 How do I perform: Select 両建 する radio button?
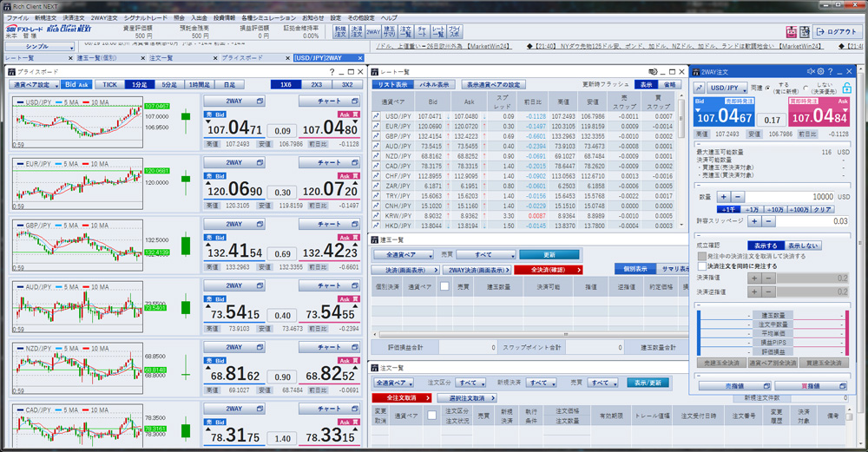767,88
